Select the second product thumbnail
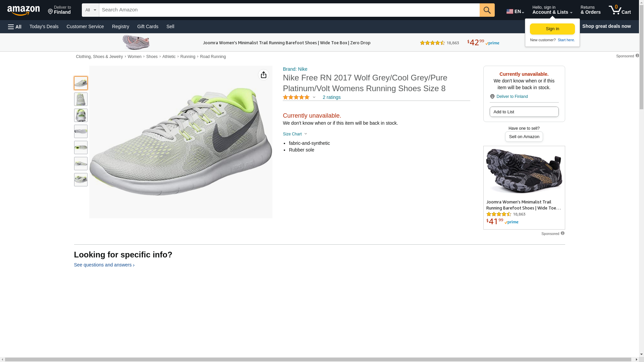The height and width of the screenshot is (362, 644). (81, 99)
